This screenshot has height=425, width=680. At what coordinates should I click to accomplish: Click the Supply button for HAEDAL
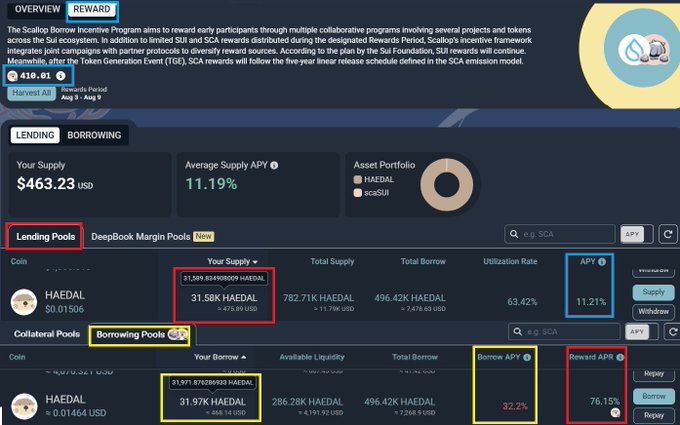(x=653, y=292)
